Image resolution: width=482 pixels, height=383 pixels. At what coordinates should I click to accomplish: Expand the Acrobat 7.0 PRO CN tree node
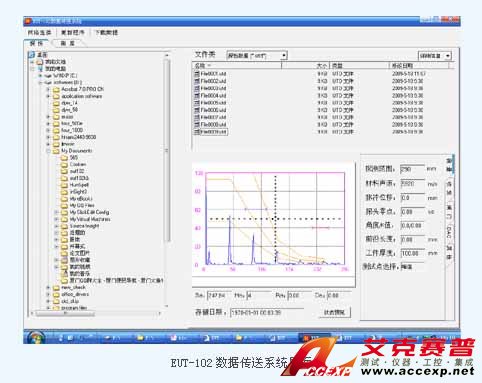48,89
